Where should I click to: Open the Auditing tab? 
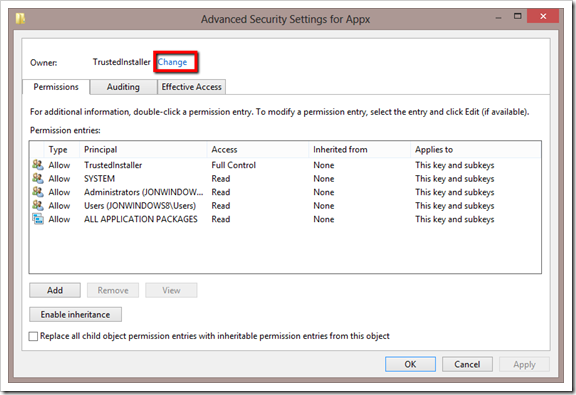click(x=123, y=87)
